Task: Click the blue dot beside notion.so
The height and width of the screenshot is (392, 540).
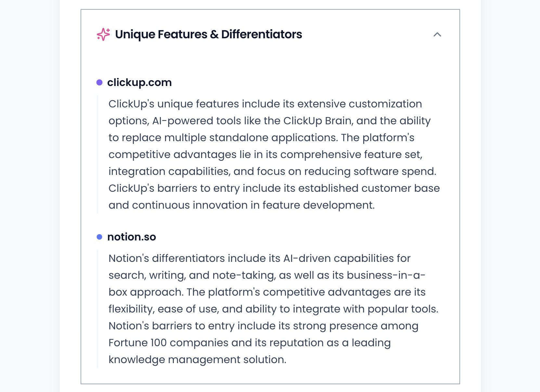Action: (x=99, y=237)
